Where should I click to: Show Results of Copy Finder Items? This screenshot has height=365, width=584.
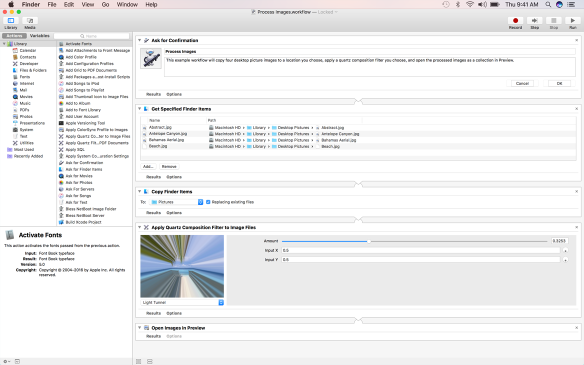(x=153, y=213)
